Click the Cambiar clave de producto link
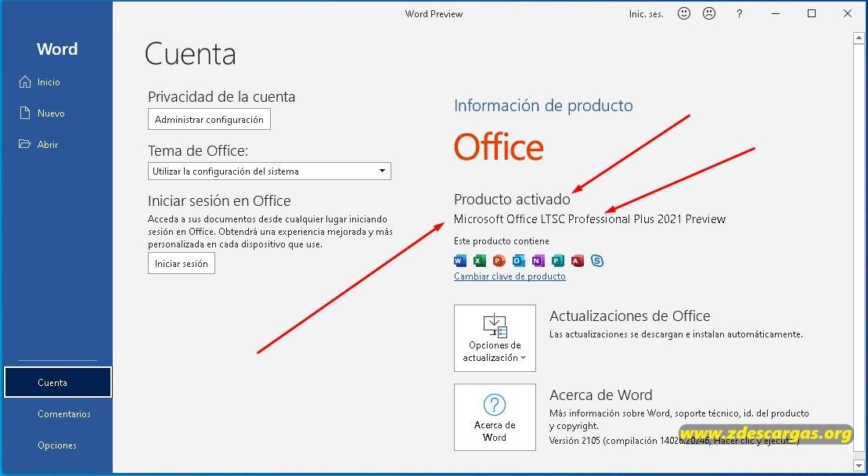868x476 pixels. 510,276
